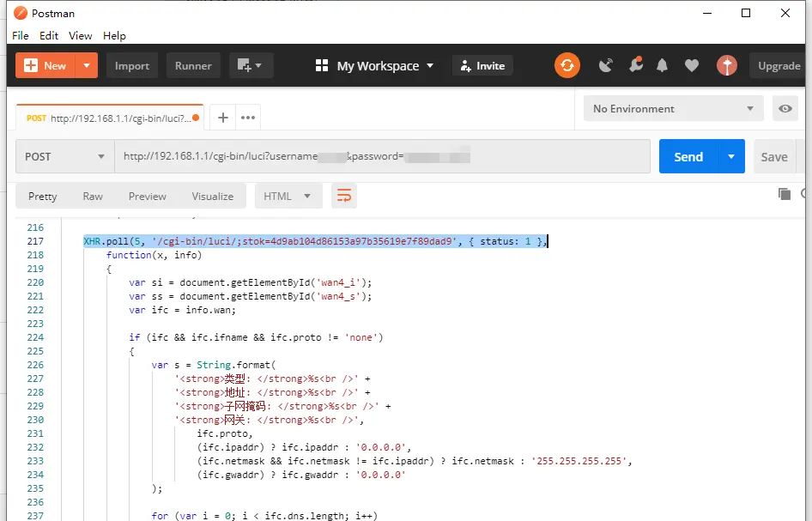Screen dimensions: 812x521
Task: Click the String.format( code line
Action: click(x=214, y=365)
